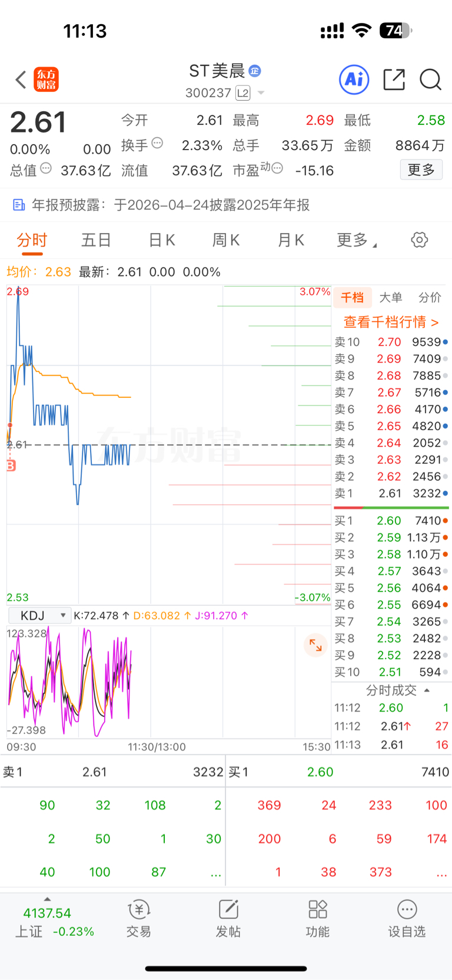Tap current price 2.61 headline
This screenshot has height=980, width=452.
point(38,122)
